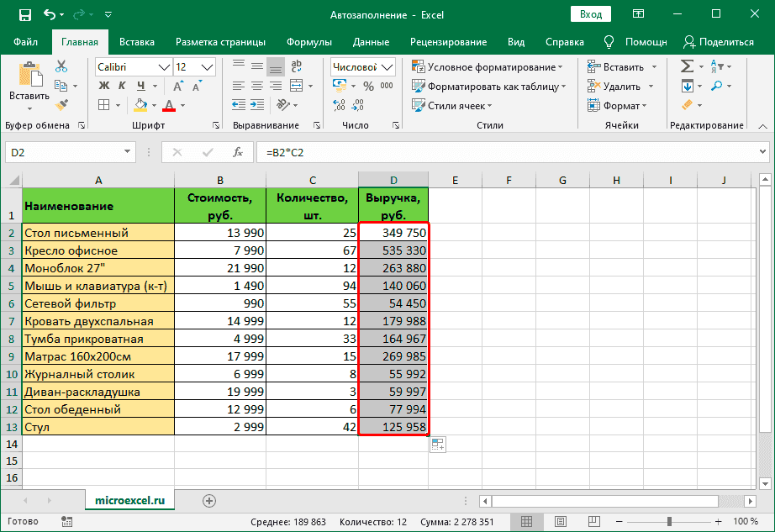The height and width of the screenshot is (532, 775).
Task: Open the Autofill Options icon below the selection
Action: tap(438, 445)
